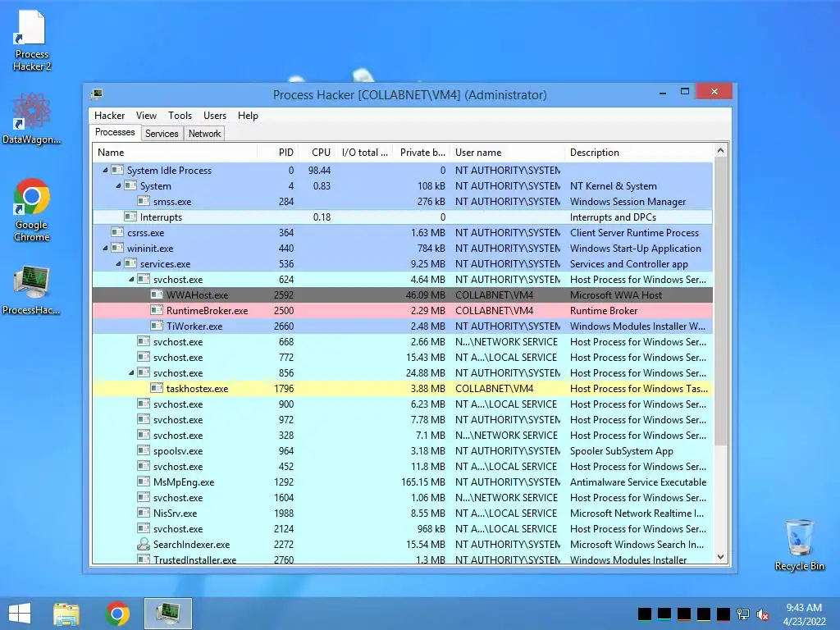840x630 pixels.
Task: Click the csrss.exe process icon
Action: click(116, 232)
